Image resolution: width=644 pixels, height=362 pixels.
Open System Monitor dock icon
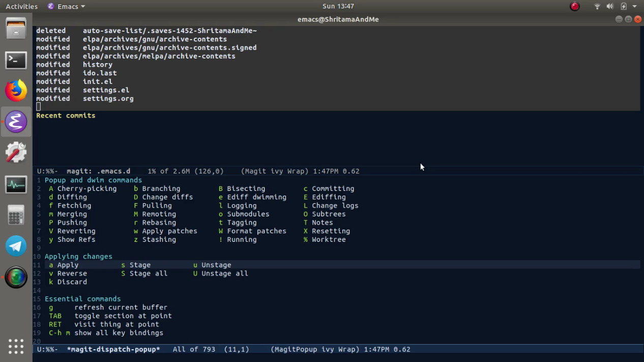[16, 184]
